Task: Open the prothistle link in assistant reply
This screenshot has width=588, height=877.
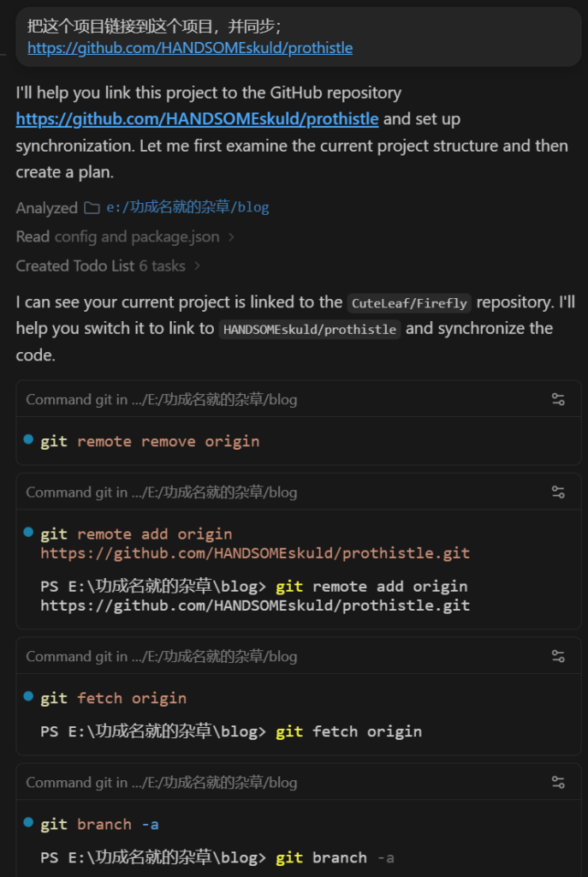Action: tap(198, 119)
